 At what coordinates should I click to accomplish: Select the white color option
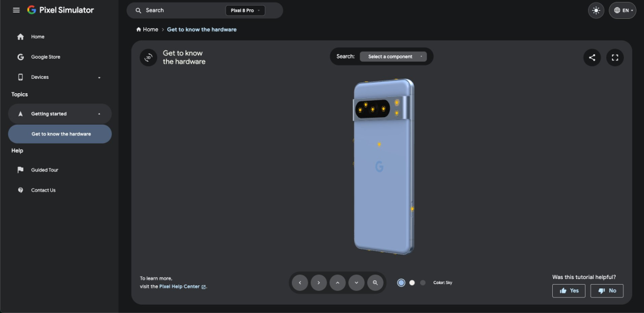tap(412, 283)
